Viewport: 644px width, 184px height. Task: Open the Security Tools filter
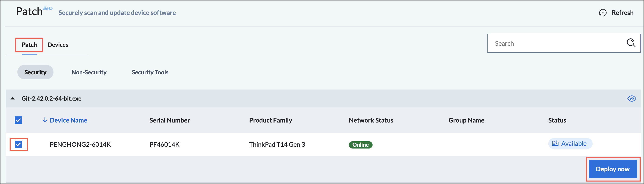click(150, 72)
